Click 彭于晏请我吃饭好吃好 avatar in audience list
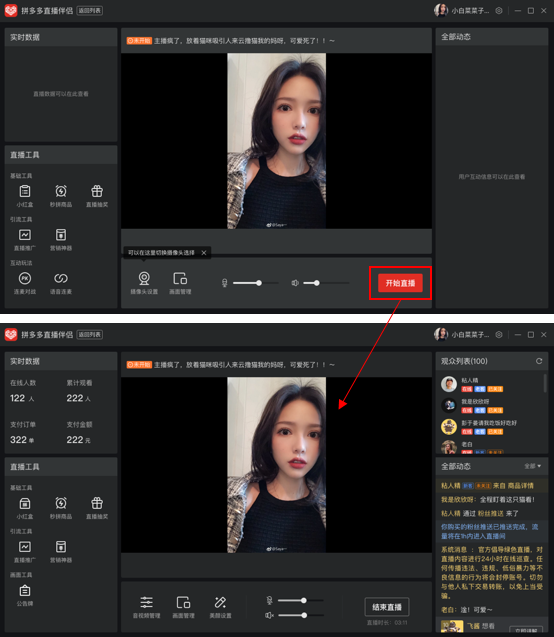The height and width of the screenshot is (637, 554). [449, 427]
